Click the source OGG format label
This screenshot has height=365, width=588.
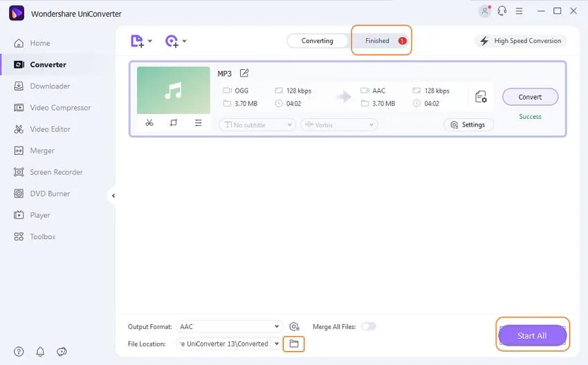pos(241,91)
